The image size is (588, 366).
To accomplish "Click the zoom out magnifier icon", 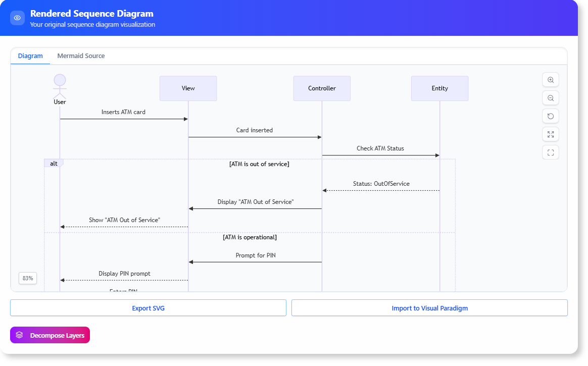I will (x=551, y=98).
